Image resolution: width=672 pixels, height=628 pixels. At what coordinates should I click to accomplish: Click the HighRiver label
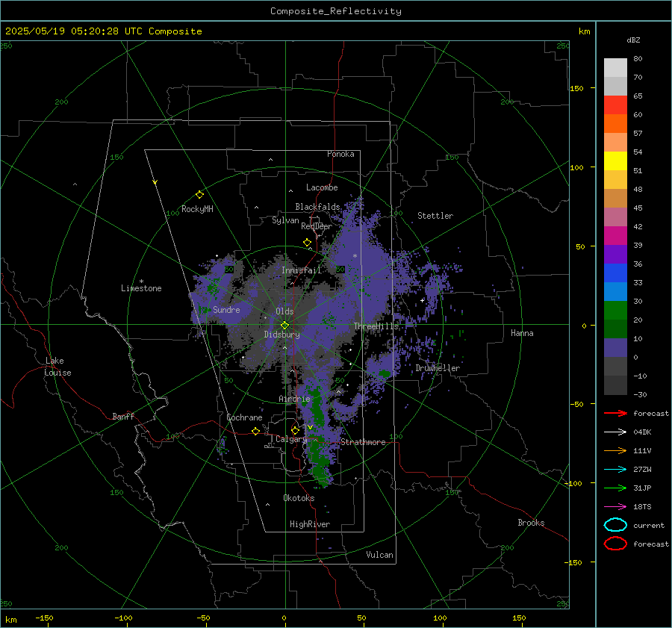(x=310, y=524)
